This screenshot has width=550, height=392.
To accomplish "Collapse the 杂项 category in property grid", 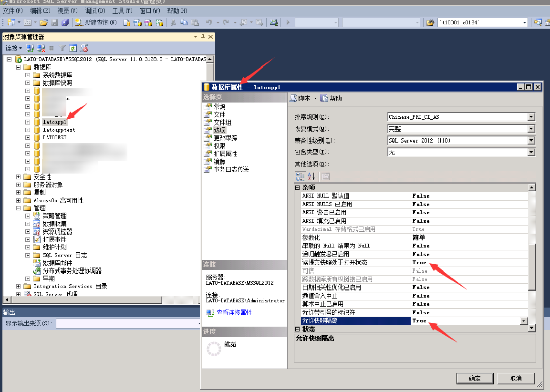I will pyautogui.click(x=298, y=187).
